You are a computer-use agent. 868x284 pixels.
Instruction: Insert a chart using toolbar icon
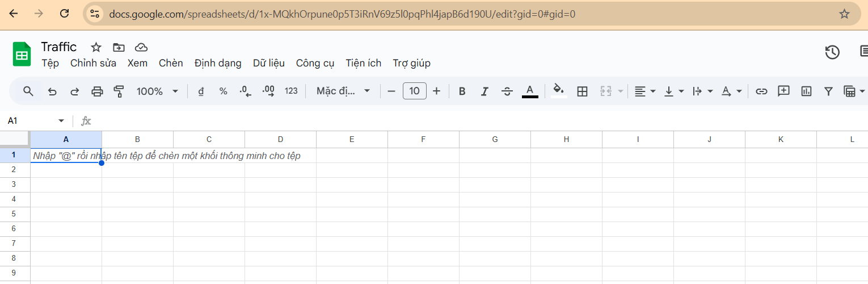[x=806, y=91]
